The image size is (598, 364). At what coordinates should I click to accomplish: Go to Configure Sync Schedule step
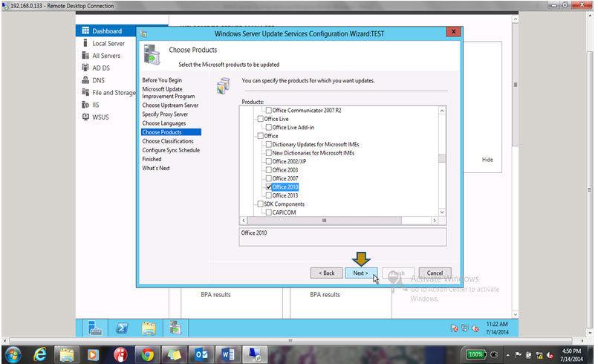(171, 150)
